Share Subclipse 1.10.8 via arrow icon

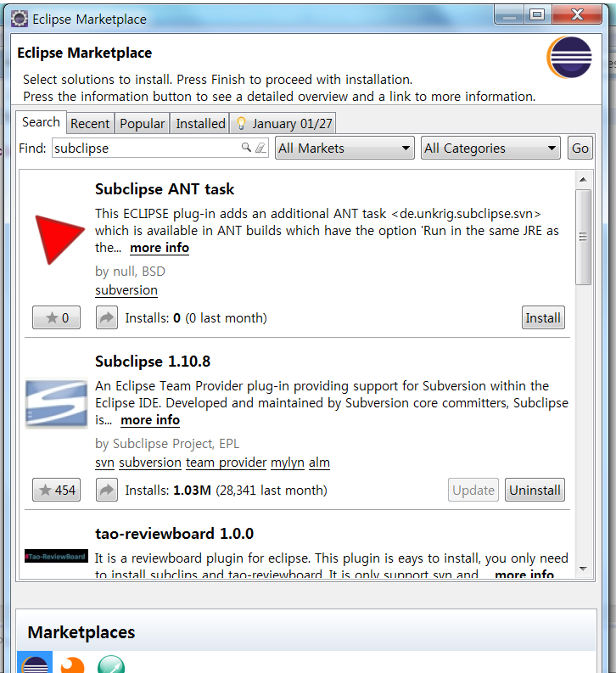(x=106, y=490)
